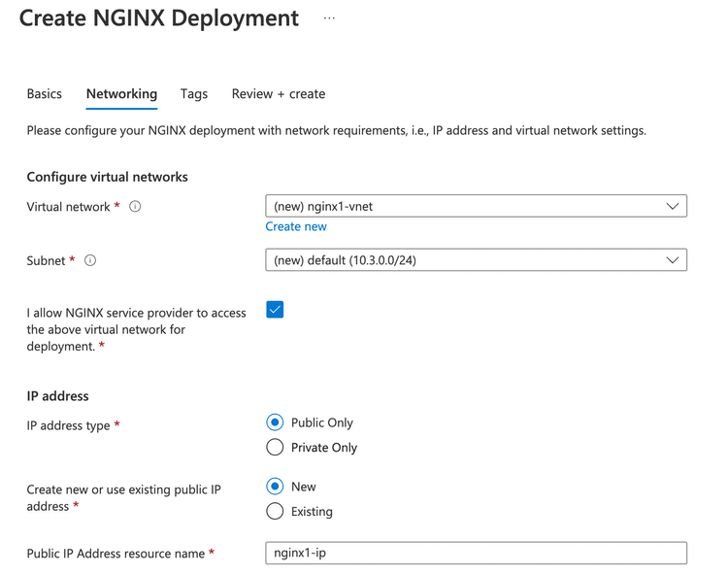
Task: Open the ellipsis menu beside the page title
Action: pos(329,18)
